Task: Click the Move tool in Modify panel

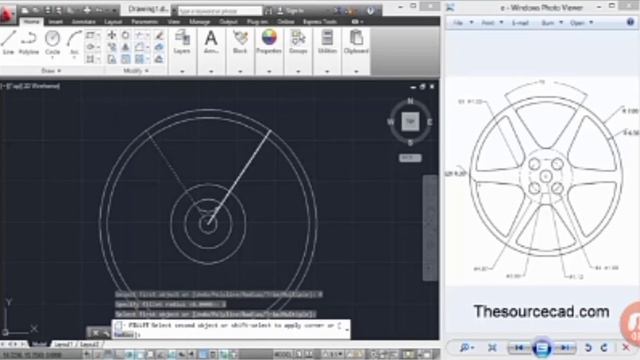Action: click(x=111, y=36)
